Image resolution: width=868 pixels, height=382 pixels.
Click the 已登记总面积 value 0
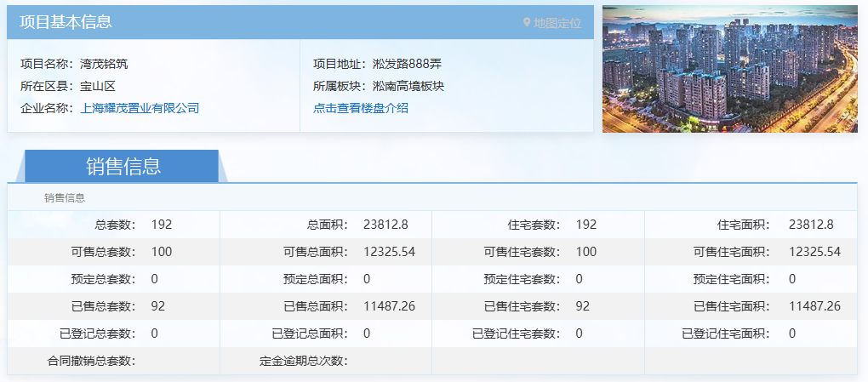367,334
